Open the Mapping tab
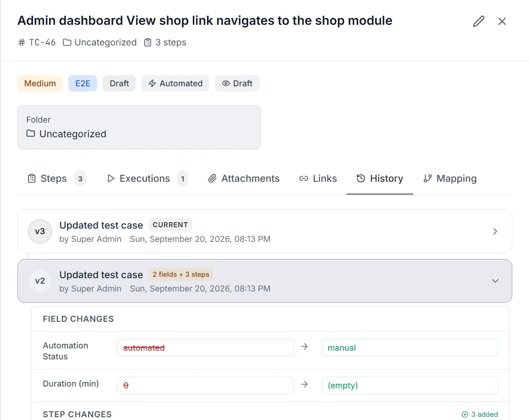 click(450, 179)
